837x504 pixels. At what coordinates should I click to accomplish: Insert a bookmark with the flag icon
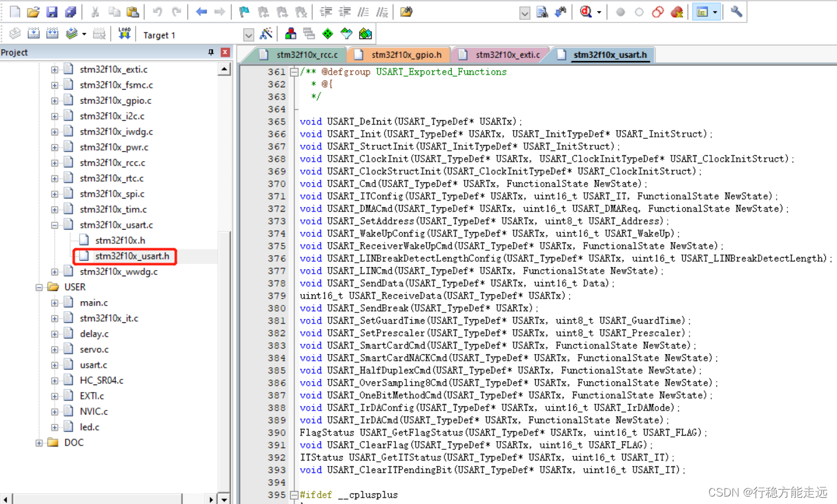pos(245,12)
